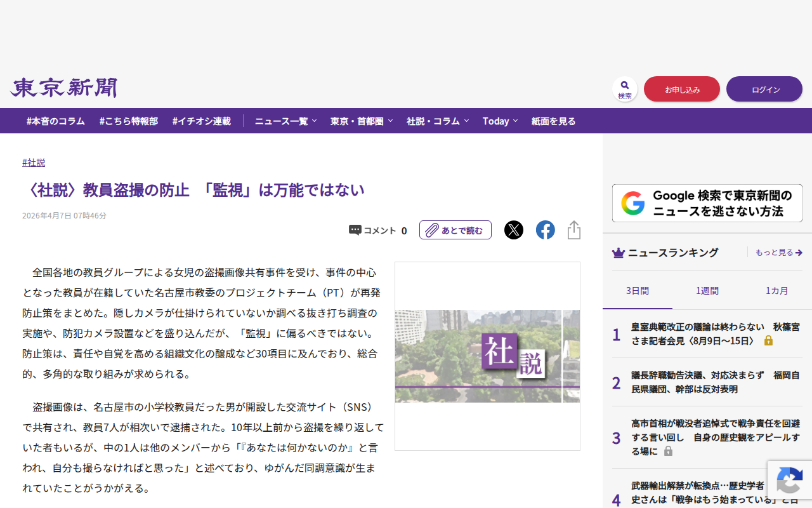Open ranking article 議長辞職勧告決議

click(716, 382)
